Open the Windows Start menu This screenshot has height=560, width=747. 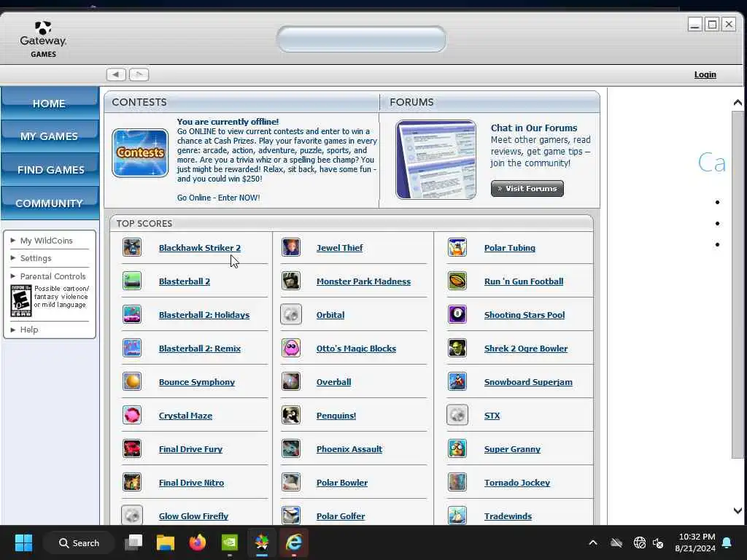point(23,542)
